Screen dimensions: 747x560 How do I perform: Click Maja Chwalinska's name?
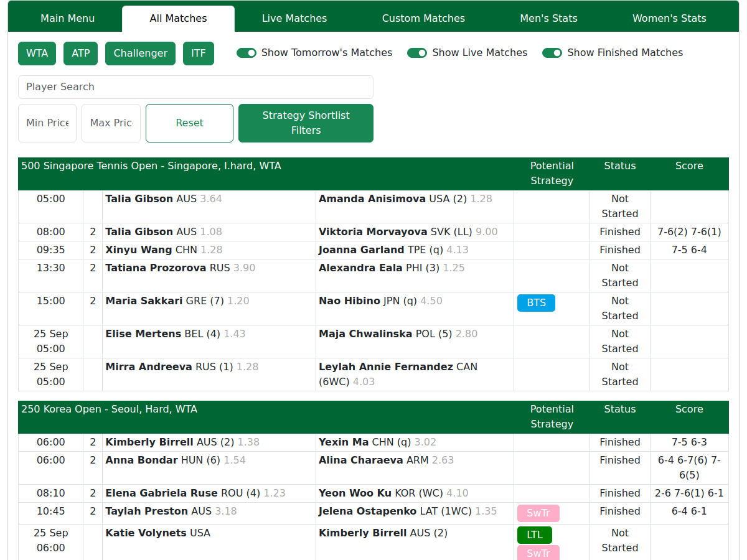(x=365, y=334)
